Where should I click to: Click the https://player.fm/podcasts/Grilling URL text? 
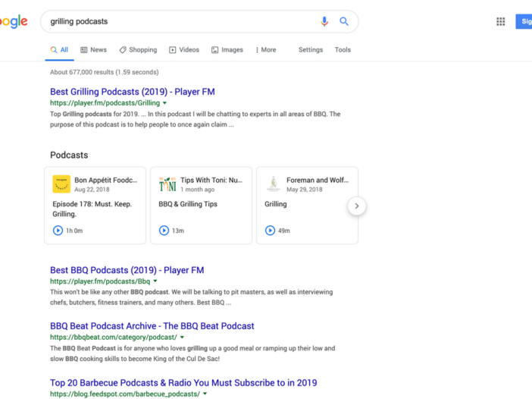(x=105, y=103)
